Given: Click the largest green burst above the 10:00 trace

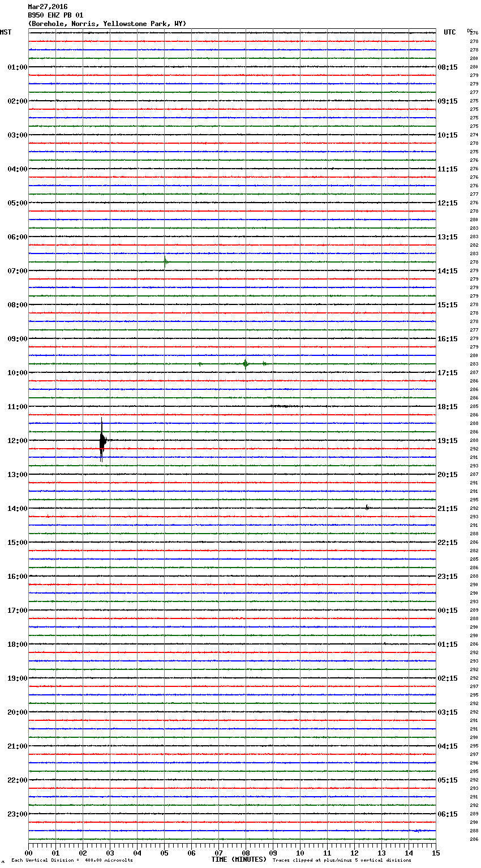Looking at the screenshot, I should pyautogui.click(x=245, y=364).
